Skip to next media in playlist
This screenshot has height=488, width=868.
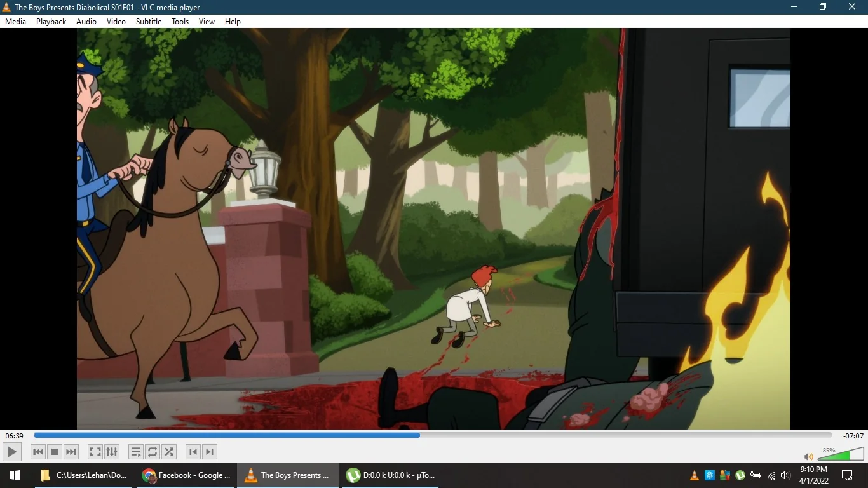coord(71,452)
